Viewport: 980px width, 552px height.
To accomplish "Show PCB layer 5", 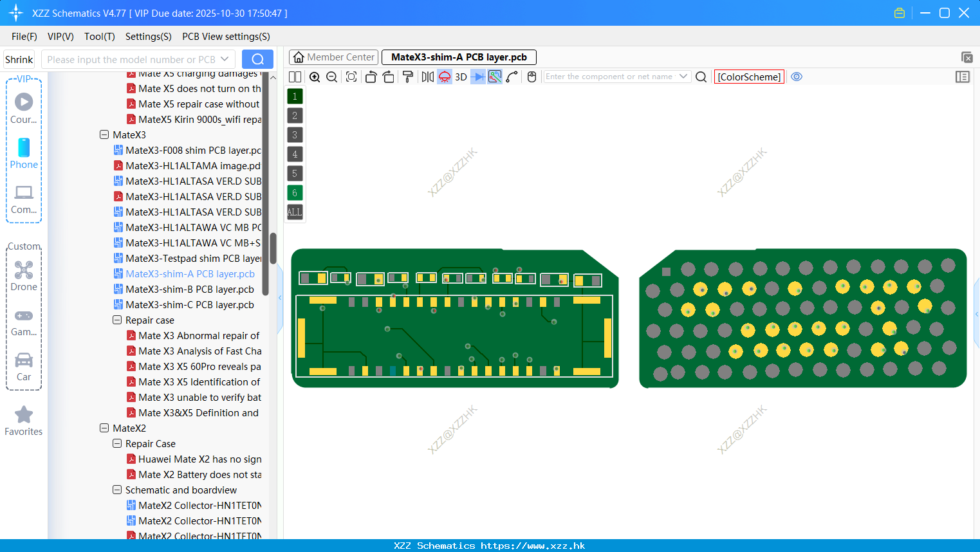I will [295, 174].
